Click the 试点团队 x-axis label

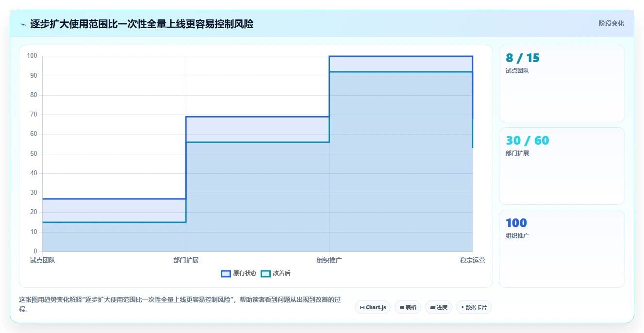pyautogui.click(x=43, y=260)
